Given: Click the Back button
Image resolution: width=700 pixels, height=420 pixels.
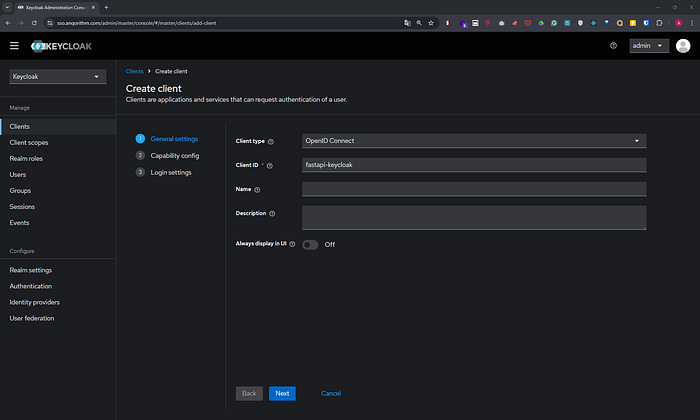Looking at the screenshot, I should click(249, 393).
